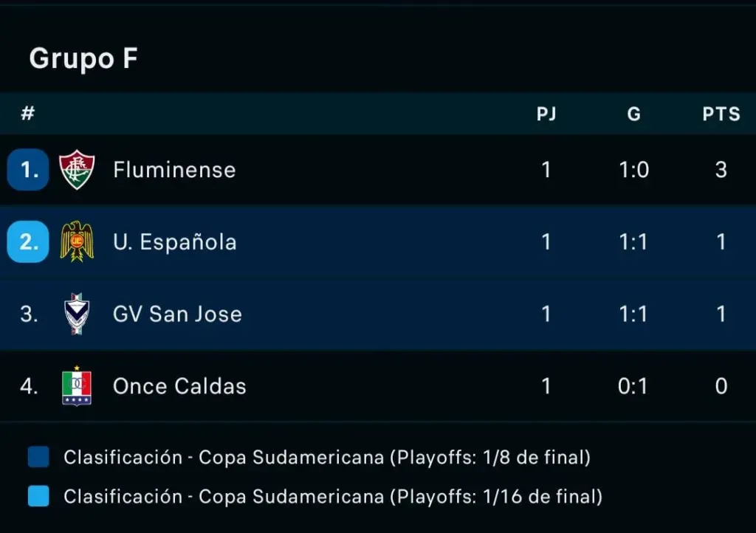The height and width of the screenshot is (533, 756).
Task: Open the Fluminense team name
Action: (x=174, y=170)
